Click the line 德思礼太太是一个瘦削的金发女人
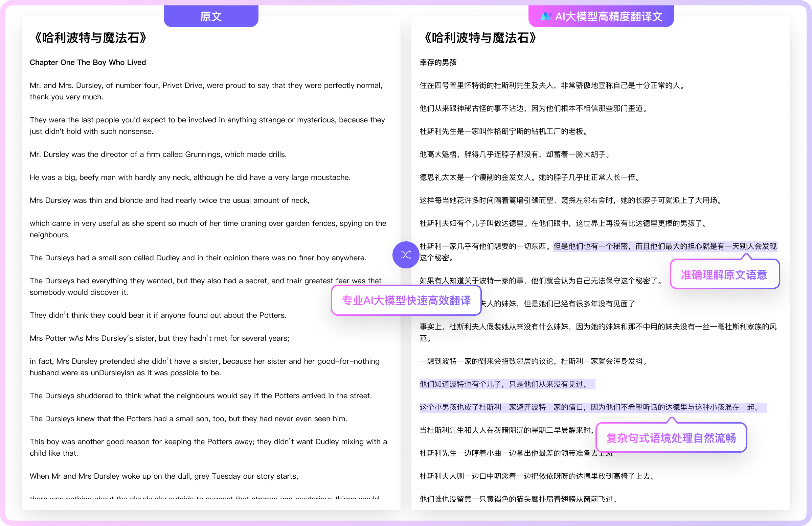This screenshot has width=812, height=526. point(530,177)
